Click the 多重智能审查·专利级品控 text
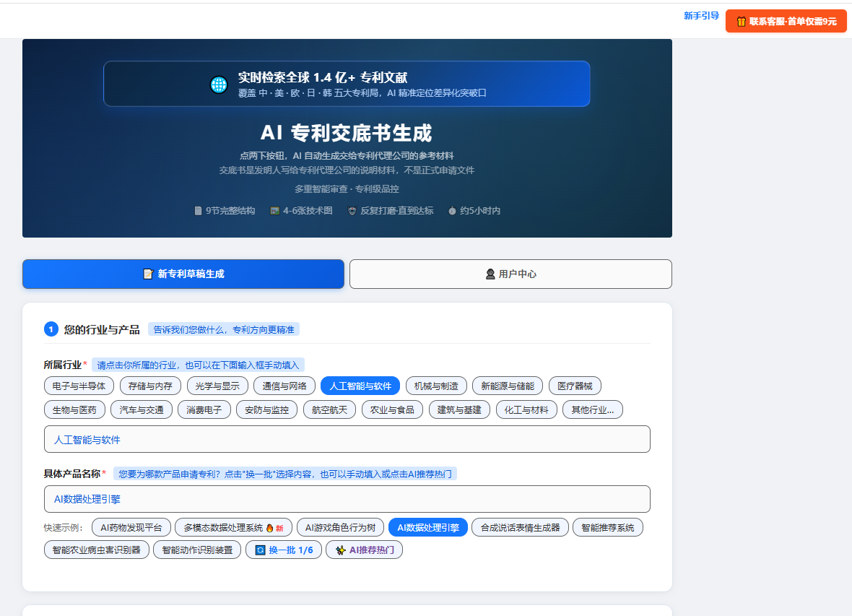Image resolution: width=852 pixels, height=616 pixels. 347,189
